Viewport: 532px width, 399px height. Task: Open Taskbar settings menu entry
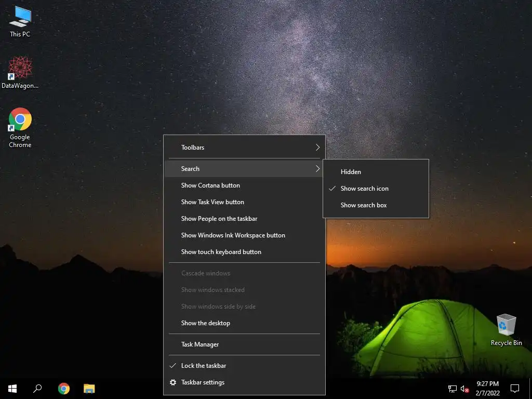244,382
